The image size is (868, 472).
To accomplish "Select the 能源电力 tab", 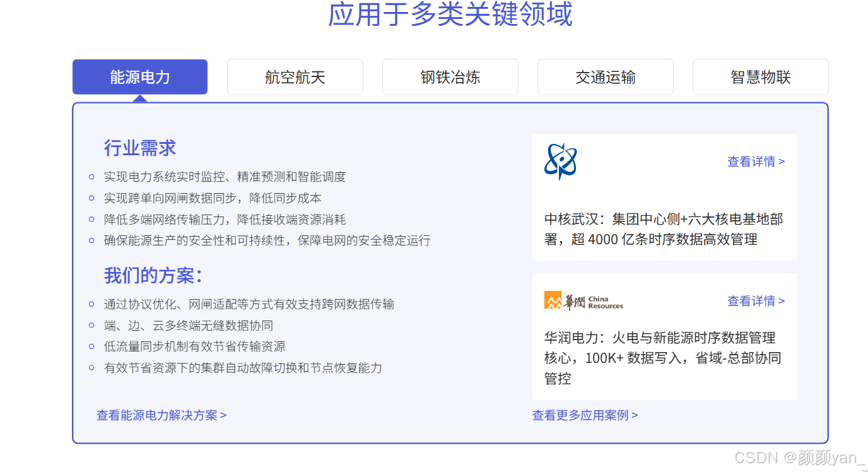I will [140, 77].
